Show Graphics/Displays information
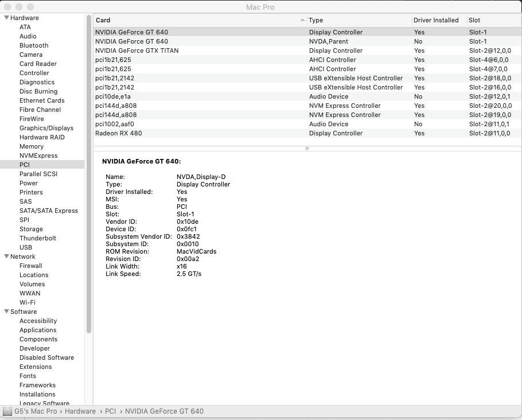522x420 pixels. (x=46, y=128)
